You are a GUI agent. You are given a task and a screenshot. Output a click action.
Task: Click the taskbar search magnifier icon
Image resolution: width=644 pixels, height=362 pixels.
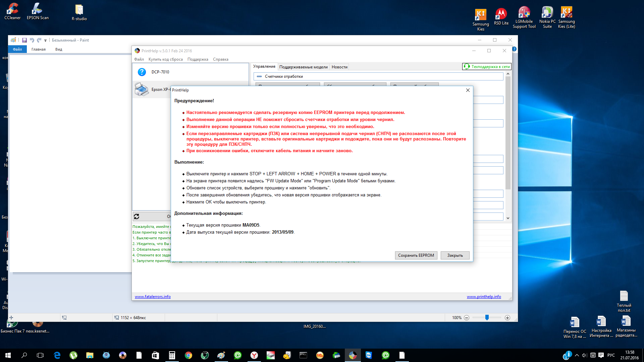(x=24, y=355)
